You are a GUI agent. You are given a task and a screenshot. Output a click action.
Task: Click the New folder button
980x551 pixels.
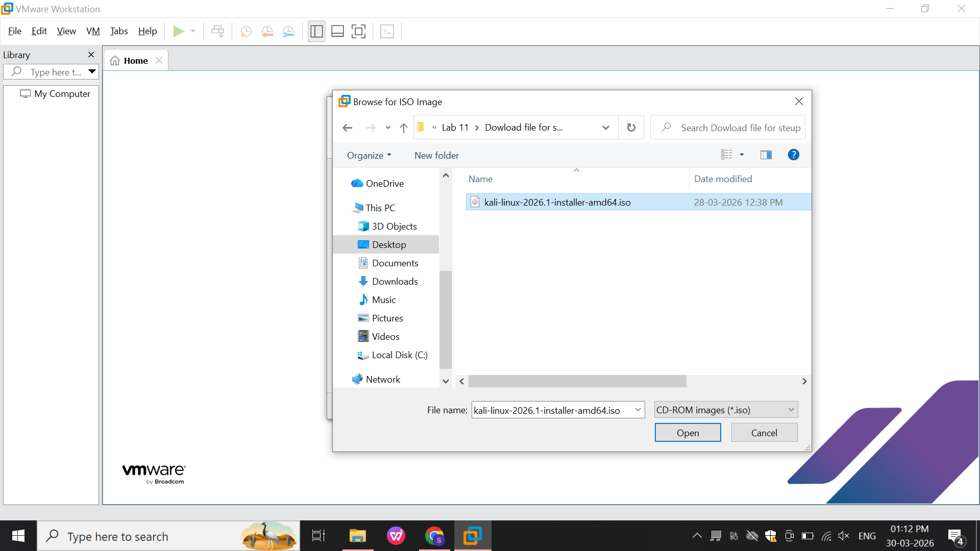point(436,156)
